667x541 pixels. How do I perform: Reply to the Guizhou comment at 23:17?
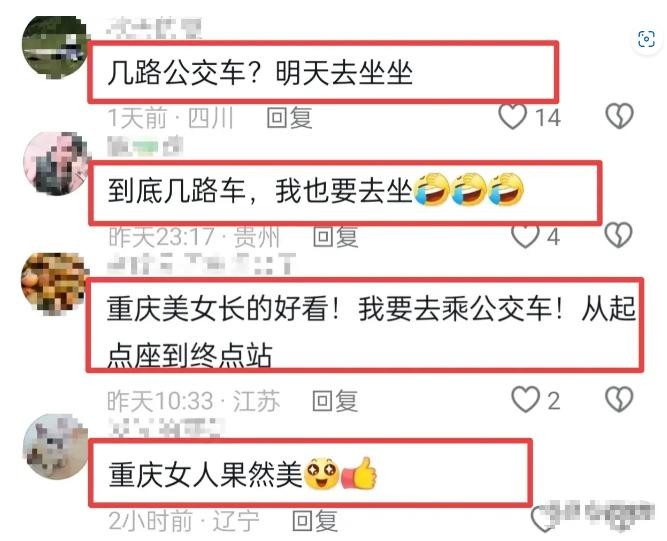coord(335,236)
